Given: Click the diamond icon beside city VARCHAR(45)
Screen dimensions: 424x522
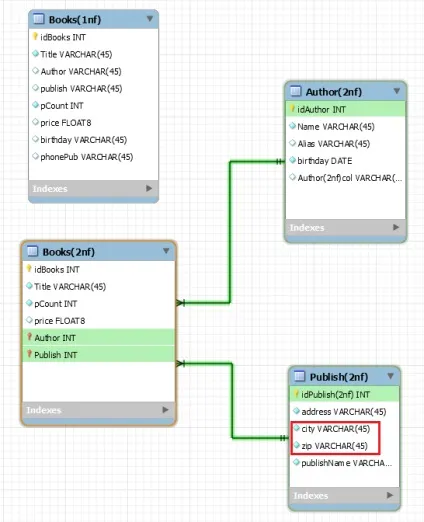Looking at the screenshot, I should tap(296, 428).
